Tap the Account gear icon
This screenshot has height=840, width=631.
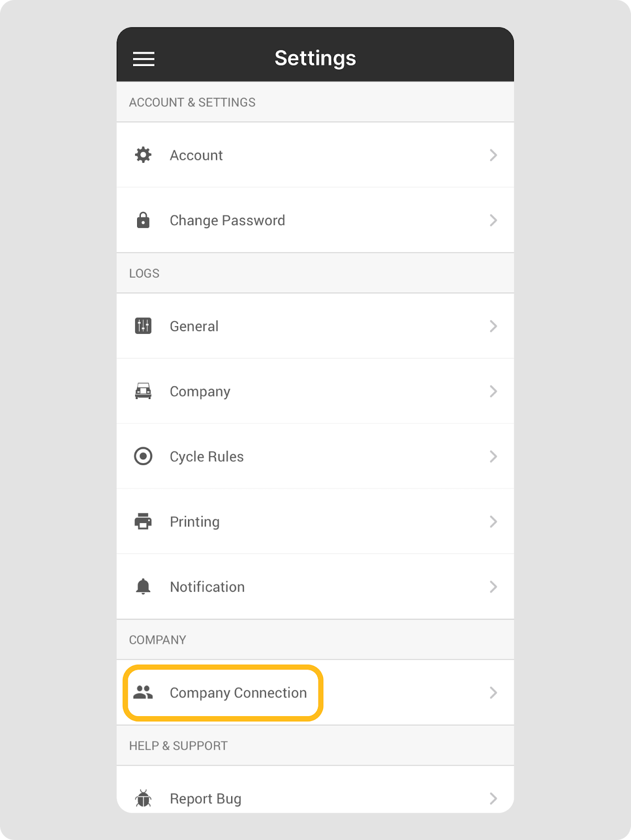click(143, 155)
